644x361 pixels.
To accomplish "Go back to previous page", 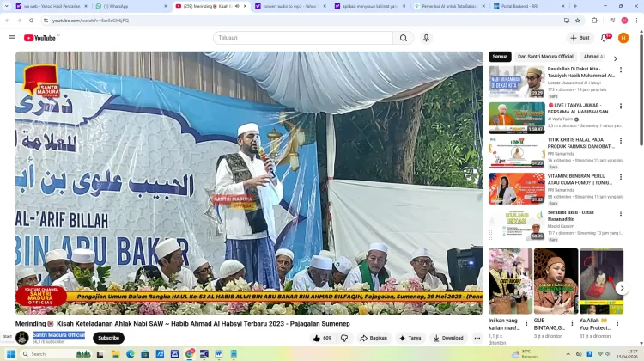I will (x=8, y=20).
